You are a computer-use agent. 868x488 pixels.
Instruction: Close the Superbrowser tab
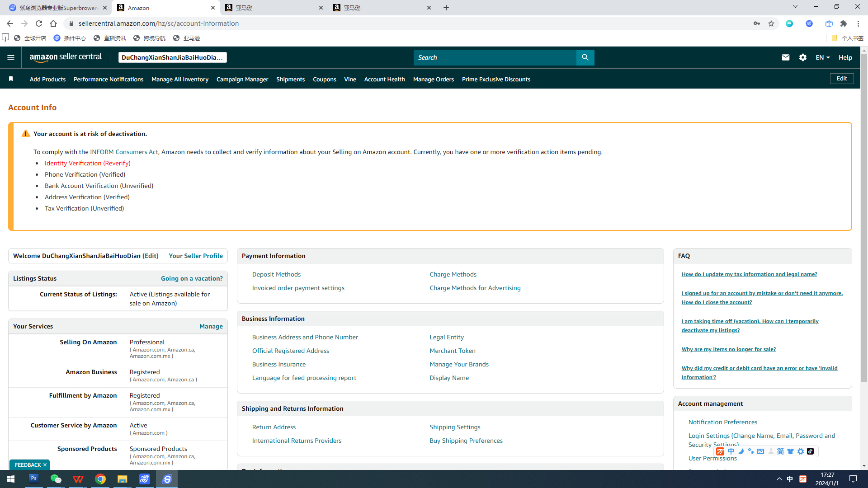coord(105,8)
